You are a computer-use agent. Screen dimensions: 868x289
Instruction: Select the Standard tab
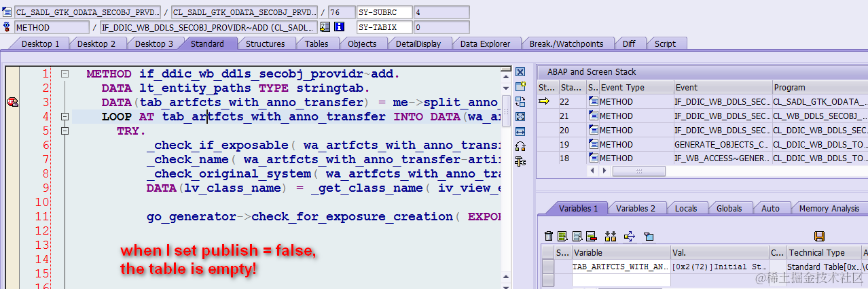click(x=207, y=44)
